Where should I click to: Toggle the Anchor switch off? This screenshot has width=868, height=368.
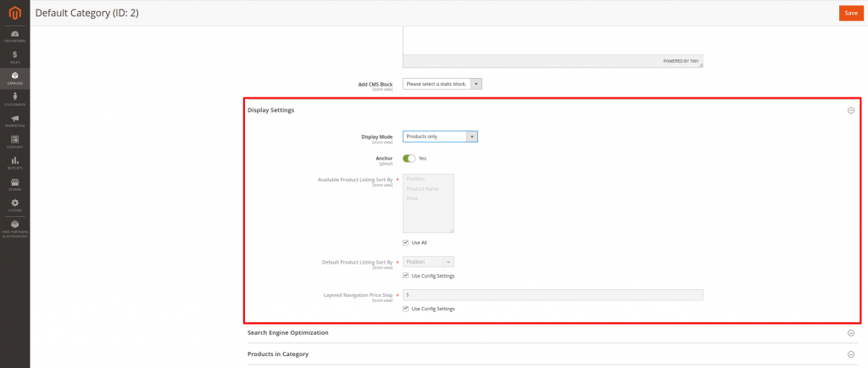(409, 158)
